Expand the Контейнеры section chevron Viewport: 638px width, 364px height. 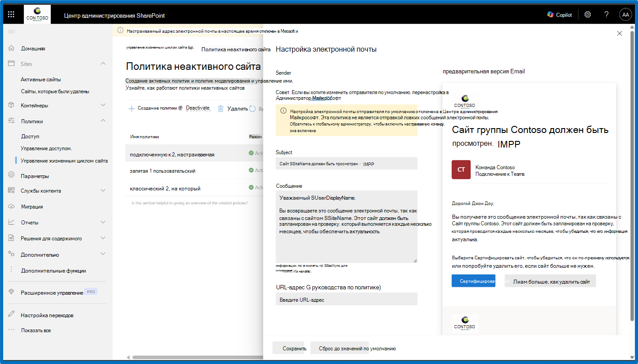[103, 105]
